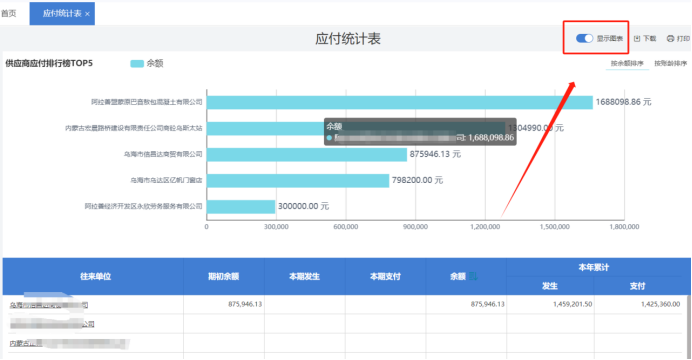Click the 供应商应付排行榜TOP5 chart title
The width and height of the screenshot is (692, 360).
49,64
